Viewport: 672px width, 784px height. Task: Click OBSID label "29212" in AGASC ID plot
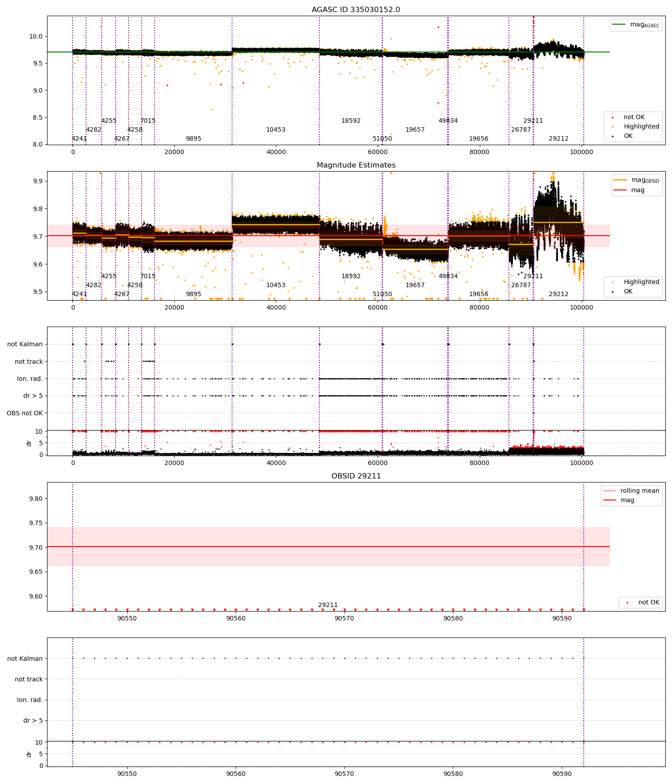point(559,139)
